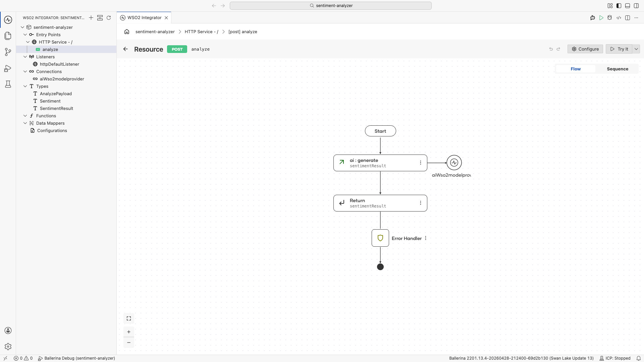Select the ai : generate flow node
644x362 pixels.
[x=380, y=163]
